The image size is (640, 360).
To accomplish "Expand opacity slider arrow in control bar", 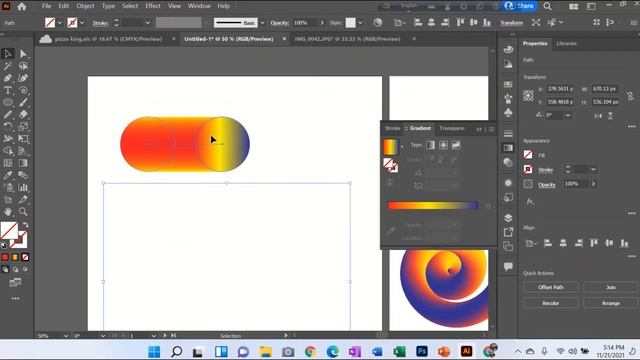I will coord(322,23).
